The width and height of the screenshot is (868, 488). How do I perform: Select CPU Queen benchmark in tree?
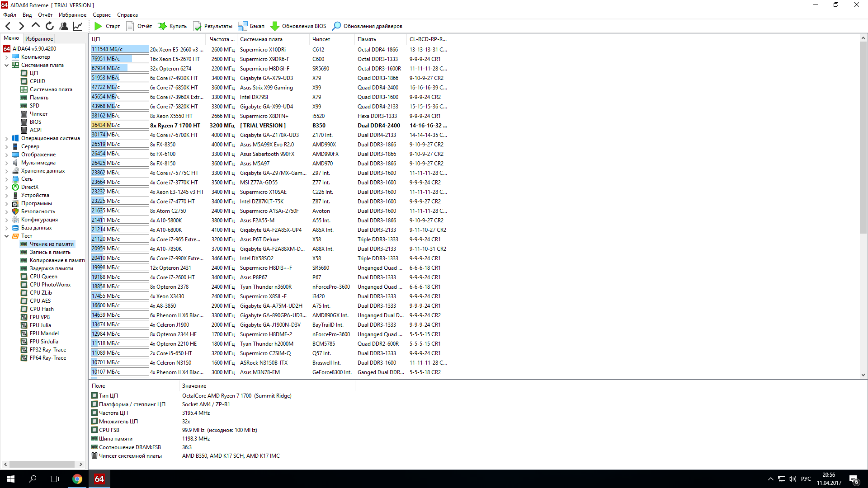(x=43, y=277)
